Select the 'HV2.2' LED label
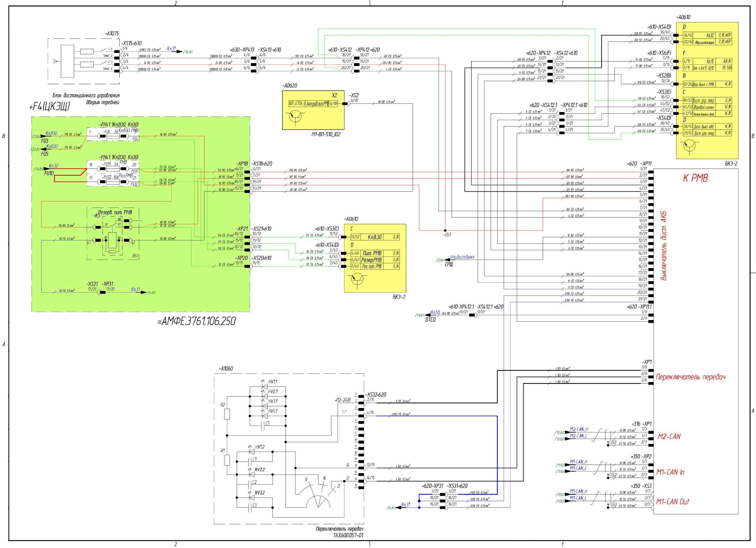Viewport: 756px width, 548px height. [x=260, y=470]
